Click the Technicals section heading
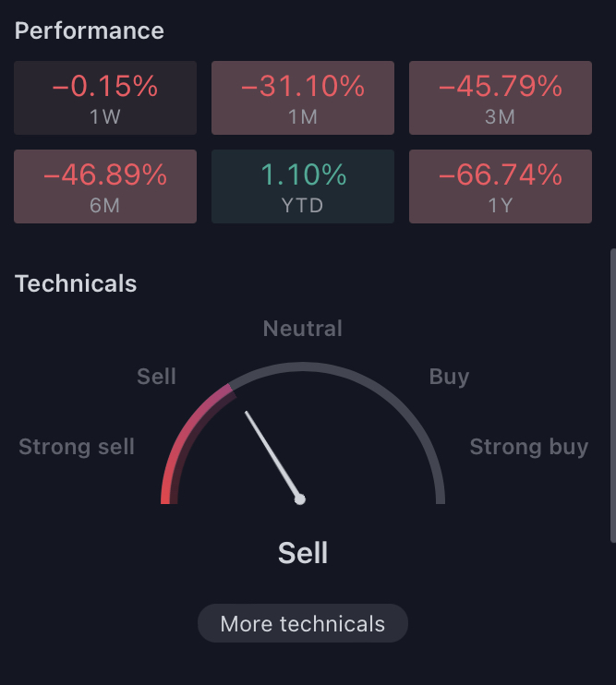This screenshot has height=685, width=616. [x=76, y=283]
